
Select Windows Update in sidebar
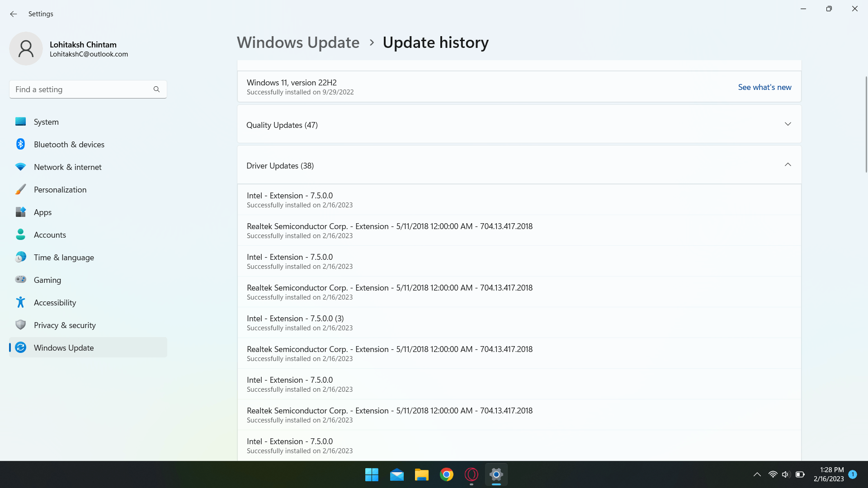pos(64,347)
